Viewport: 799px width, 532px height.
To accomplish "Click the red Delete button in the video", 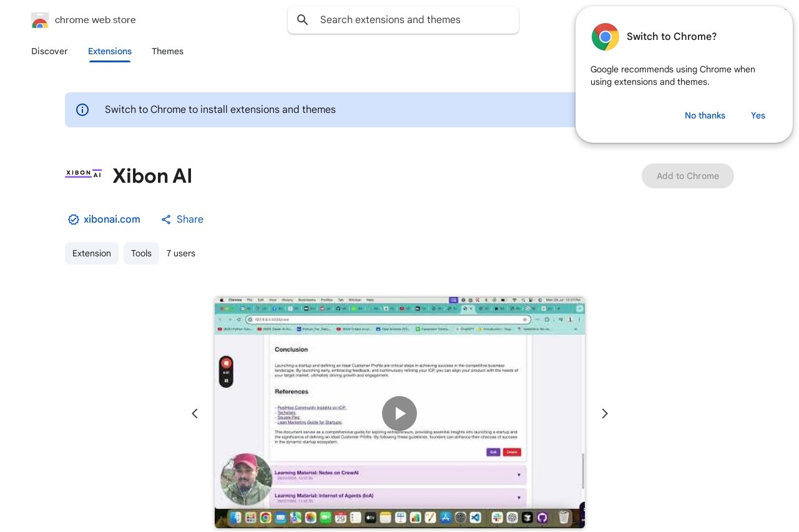I will (512, 452).
